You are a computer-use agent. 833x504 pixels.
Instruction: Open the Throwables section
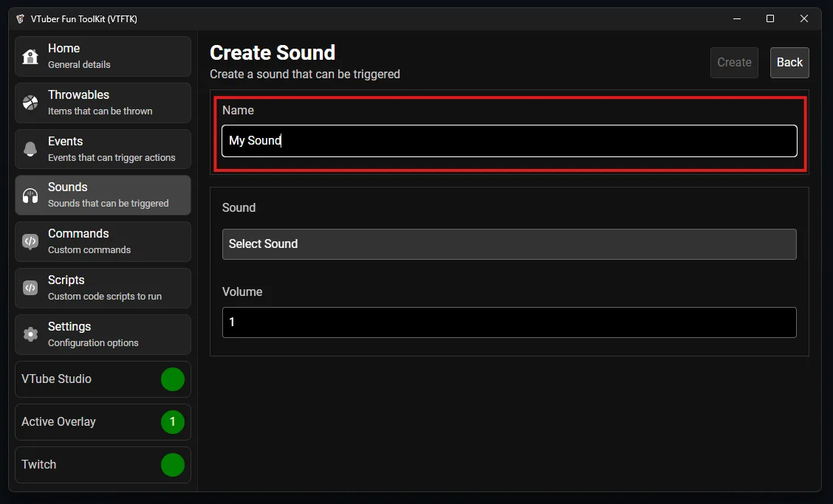[103, 103]
